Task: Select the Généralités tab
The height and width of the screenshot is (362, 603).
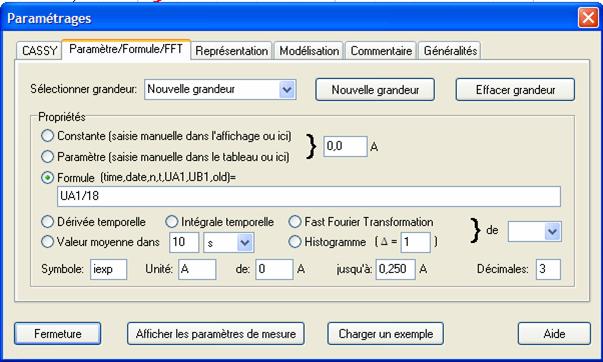Action: point(450,51)
